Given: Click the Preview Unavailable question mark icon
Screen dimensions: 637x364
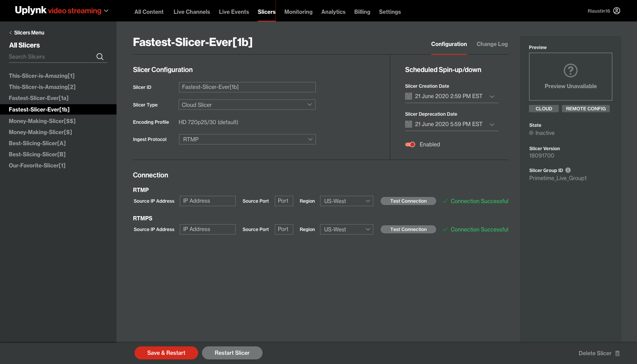Looking at the screenshot, I should (x=570, y=71).
